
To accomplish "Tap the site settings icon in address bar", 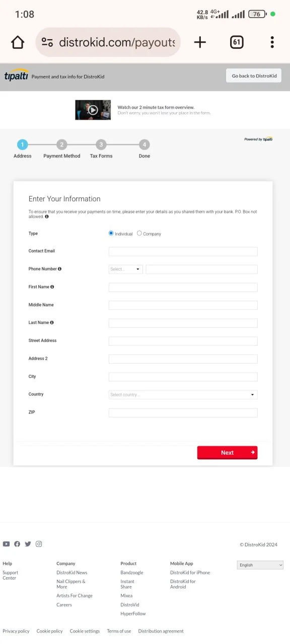I will click(47, 42).
